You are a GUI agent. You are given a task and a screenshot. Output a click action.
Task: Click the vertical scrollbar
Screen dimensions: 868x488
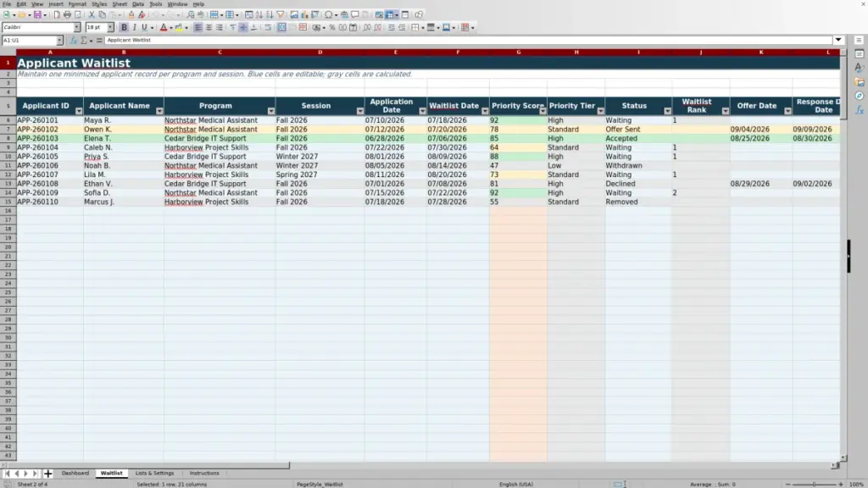[x=843, y=254]
